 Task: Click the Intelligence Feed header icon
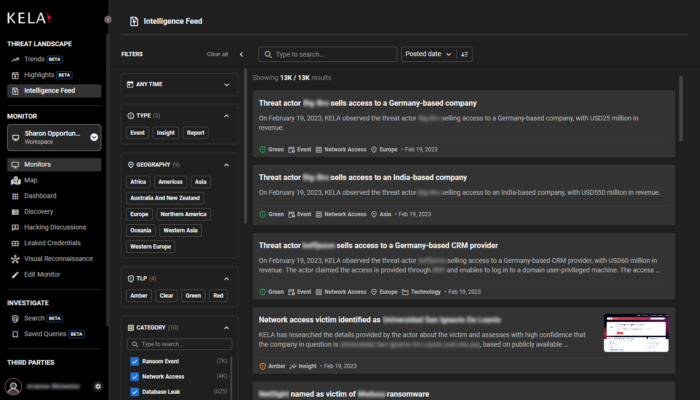tap(134, 21)
